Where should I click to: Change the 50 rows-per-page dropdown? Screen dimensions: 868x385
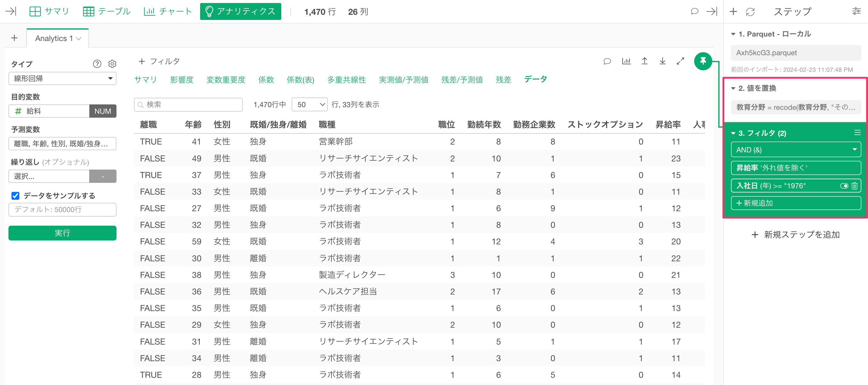click(x=309, y=104)
